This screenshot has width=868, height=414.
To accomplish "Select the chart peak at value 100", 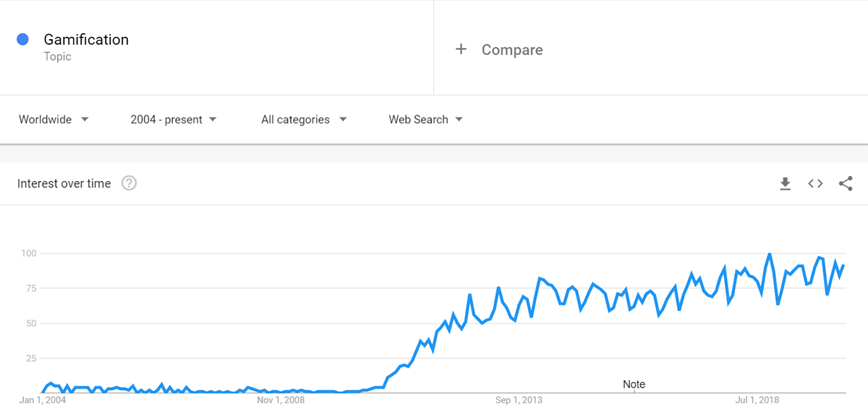I will tap(769, 254).
